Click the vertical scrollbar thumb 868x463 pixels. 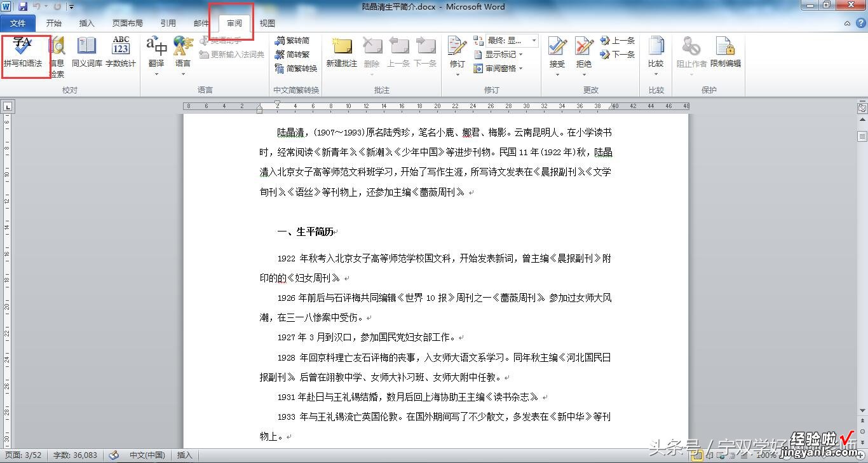tap(862, 136)
